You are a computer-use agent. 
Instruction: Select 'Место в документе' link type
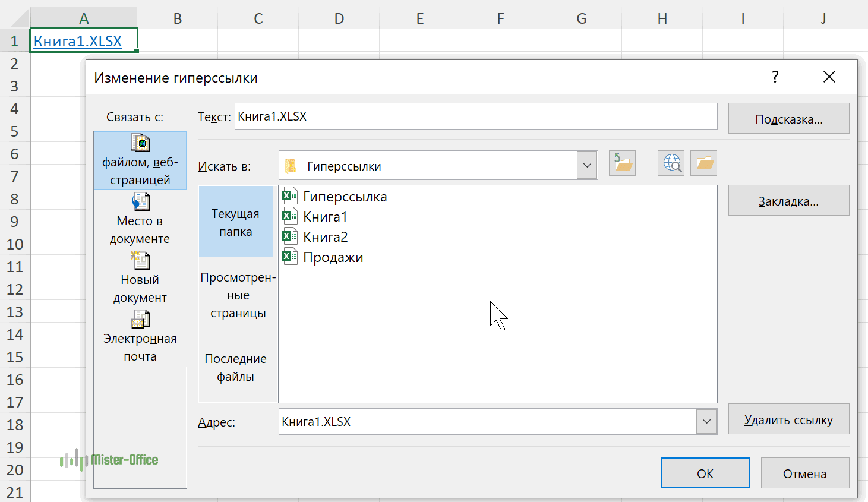(x=140, y=219)
